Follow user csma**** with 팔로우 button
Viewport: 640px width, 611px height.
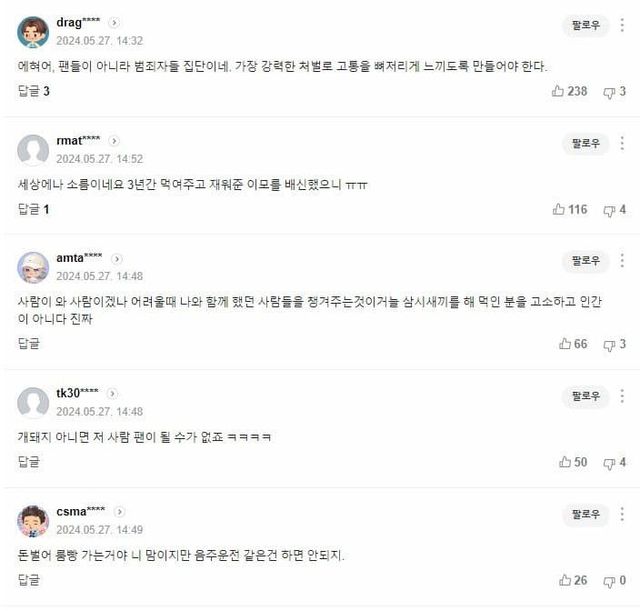pos(585,516)
